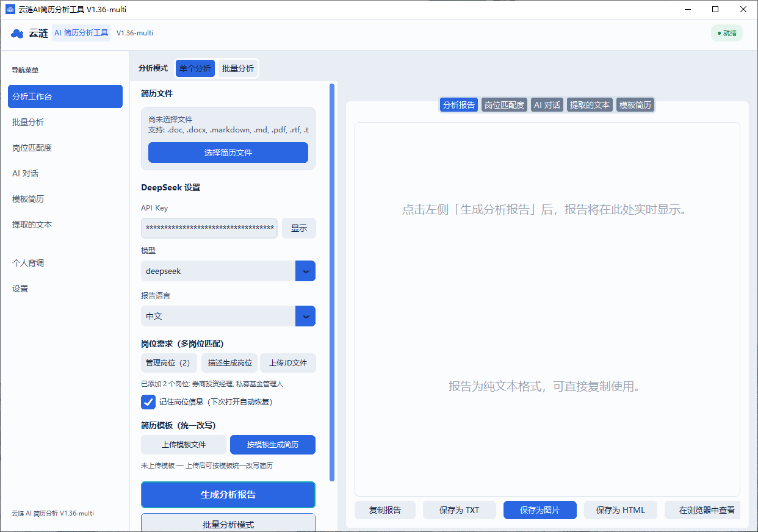Click 复制报告 button
Screen dimensions: 758x532
coord(385,510)
